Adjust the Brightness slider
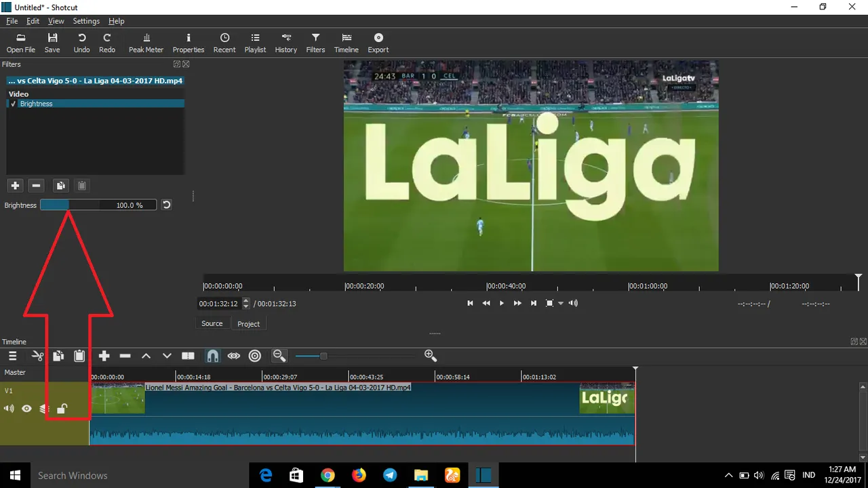This screenshot has height=488, width=868. 98,205
